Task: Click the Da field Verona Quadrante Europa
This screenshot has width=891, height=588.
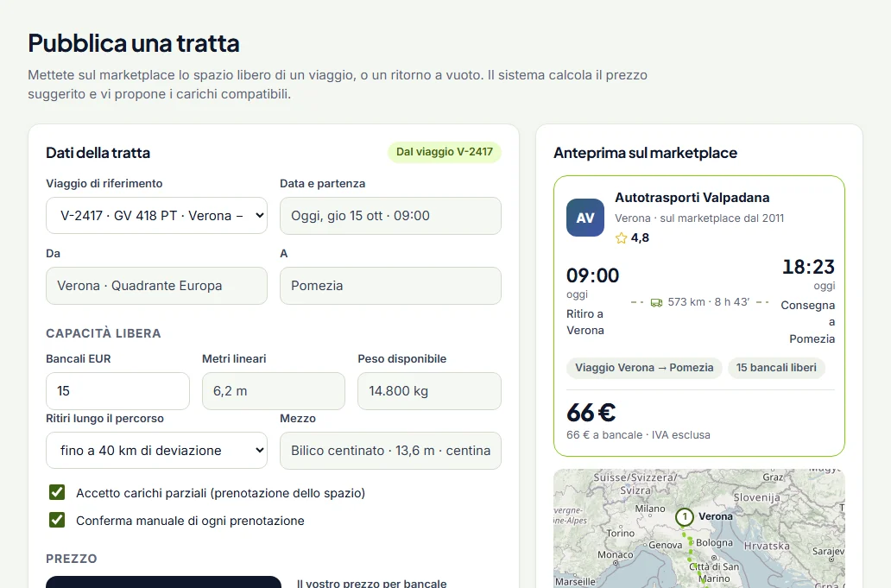Action: pos(156,285)
